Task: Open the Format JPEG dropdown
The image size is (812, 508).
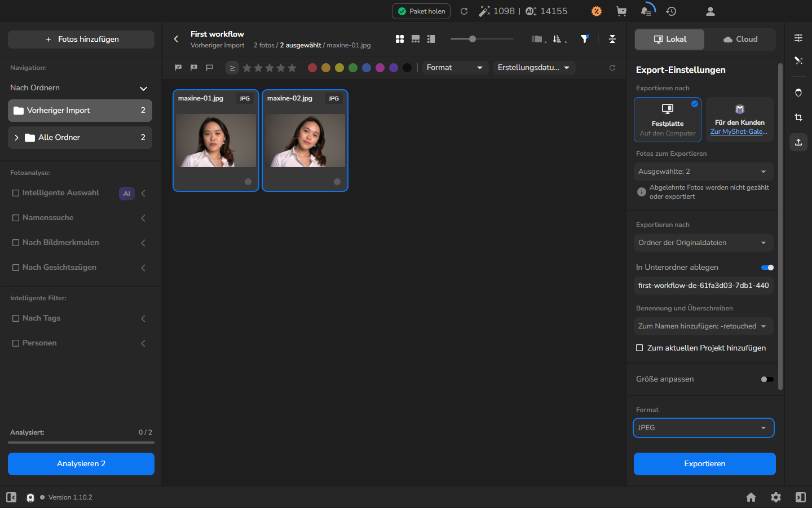Action: [704, 428]
